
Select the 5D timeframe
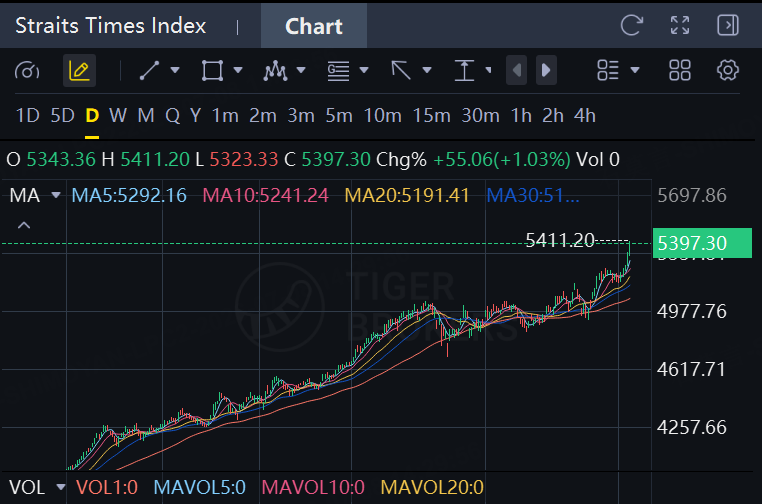(62, 116)
